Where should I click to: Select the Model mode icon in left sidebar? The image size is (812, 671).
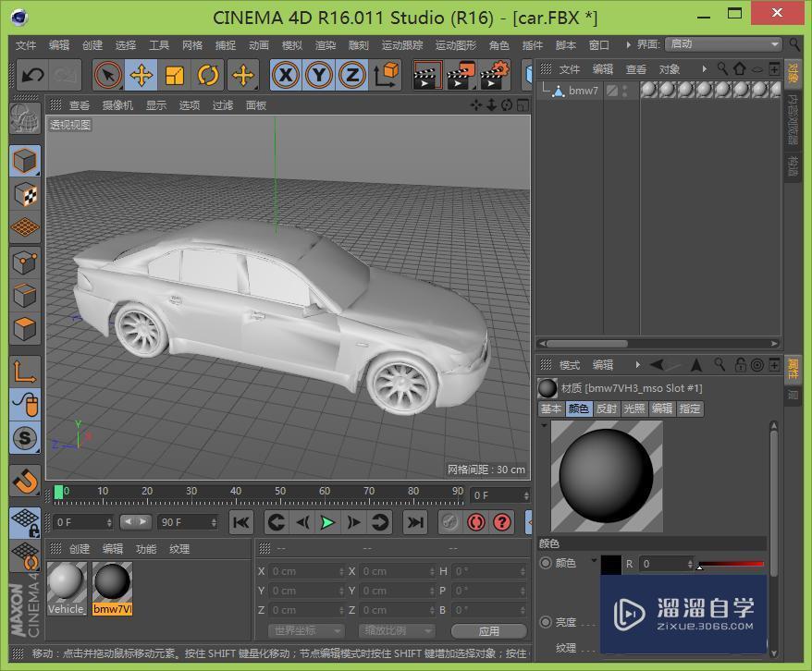pyautogui.click(x=25, y=160)
